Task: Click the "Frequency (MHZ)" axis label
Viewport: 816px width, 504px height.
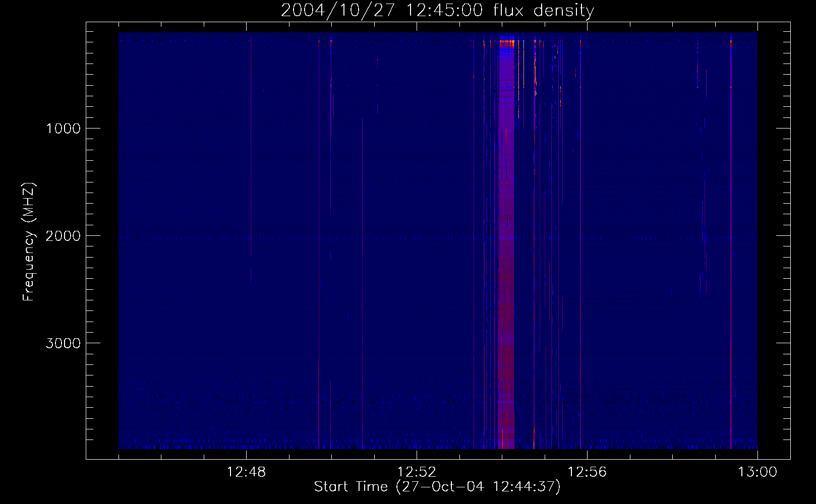Action: 29,242
